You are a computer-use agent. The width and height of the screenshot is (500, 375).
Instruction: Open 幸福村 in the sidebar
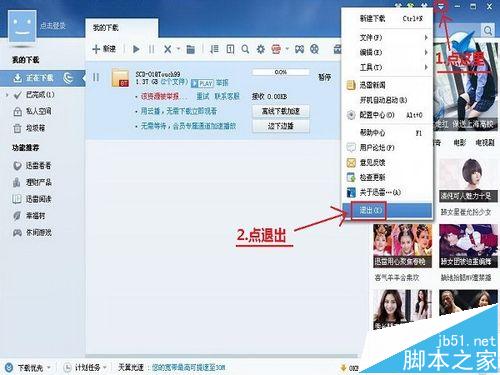coord(35,216)
